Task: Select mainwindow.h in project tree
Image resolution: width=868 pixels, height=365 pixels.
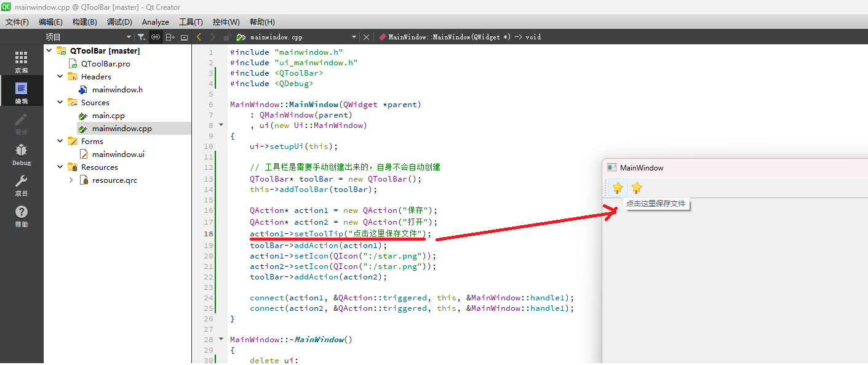Action: 117,89
